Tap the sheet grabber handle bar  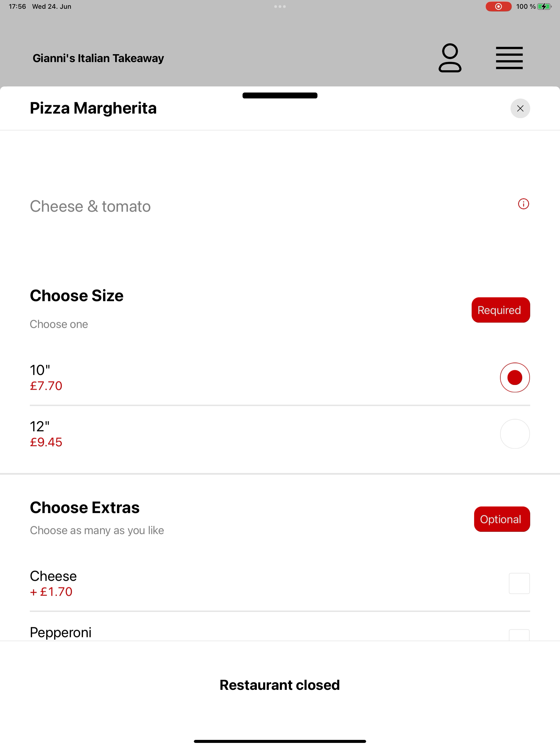[280, 96]
